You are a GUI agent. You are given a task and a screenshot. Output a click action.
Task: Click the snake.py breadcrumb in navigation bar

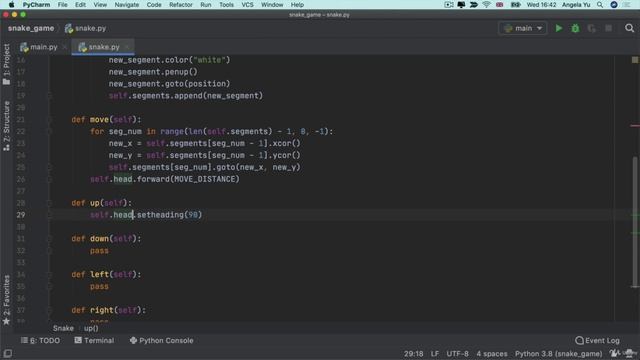86,28
